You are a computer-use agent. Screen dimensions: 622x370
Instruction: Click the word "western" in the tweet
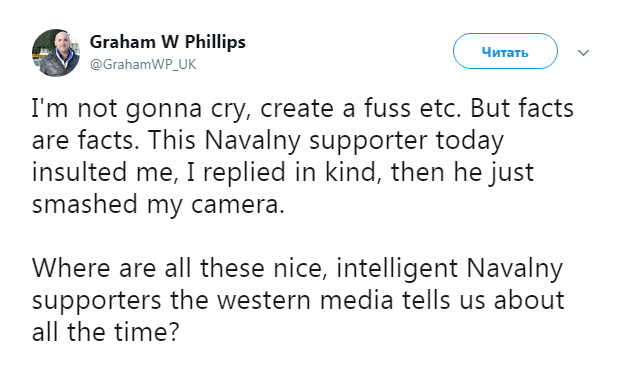pyautogui.click(x=264, y=301)
